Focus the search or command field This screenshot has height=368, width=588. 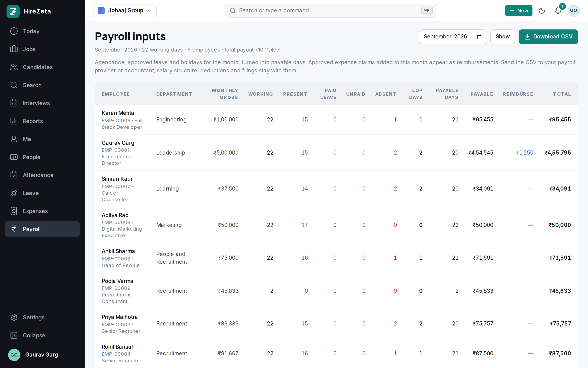(331, 10)
